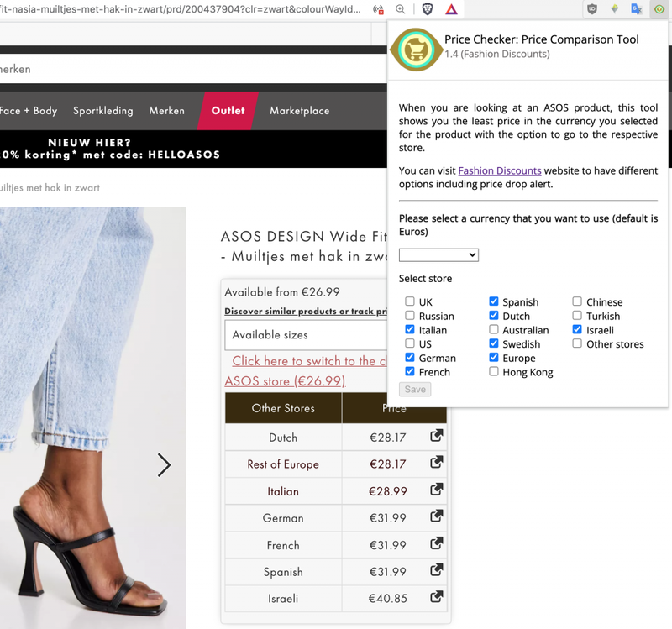Click the Save button in Price Checker
This screenshot has width=672, height=629.
[x=415, y=389]
